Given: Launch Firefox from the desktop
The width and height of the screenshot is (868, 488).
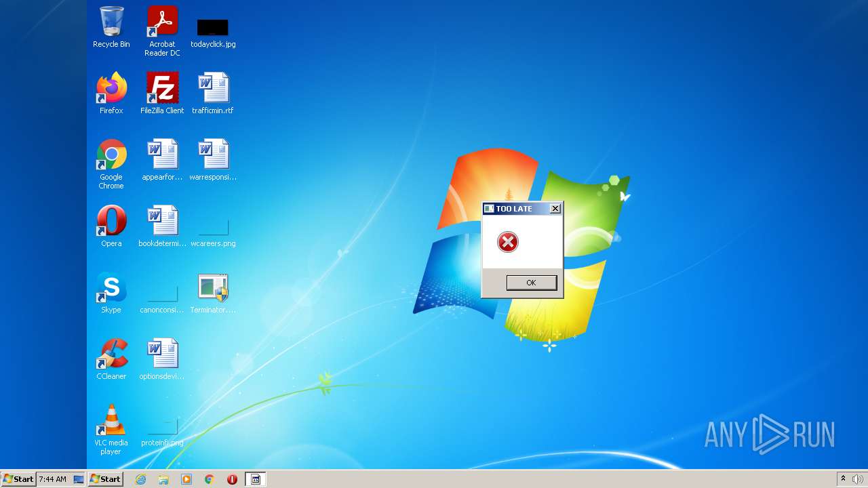Looking at the screenshot, I should click(111, 94).
